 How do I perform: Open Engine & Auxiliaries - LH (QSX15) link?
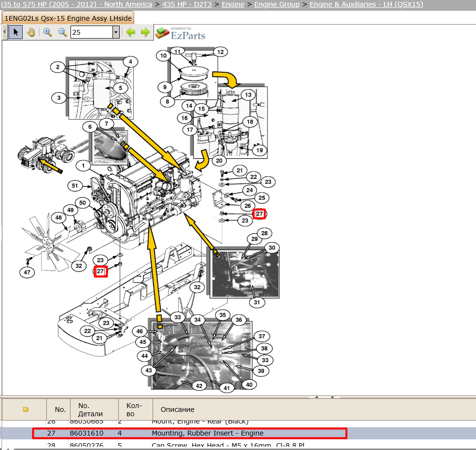pyautogui.click(x=366, y=4)
